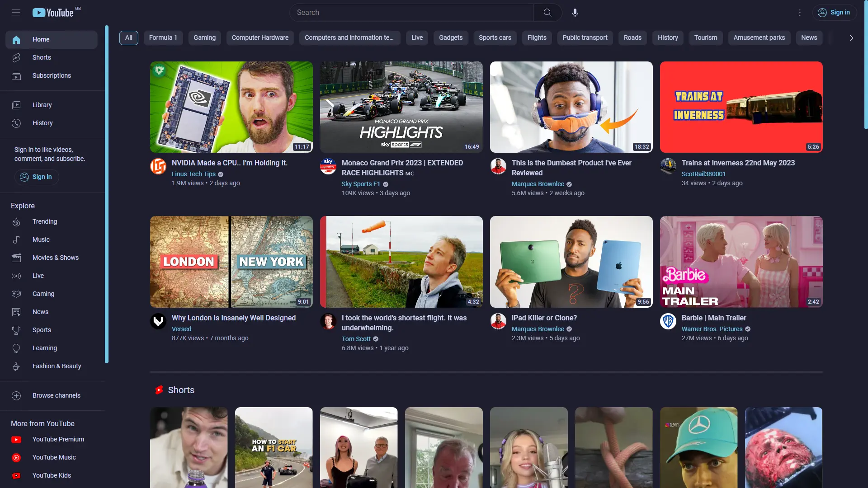
Task: Open the YouTube Music icon link
Action: point(16,458)
